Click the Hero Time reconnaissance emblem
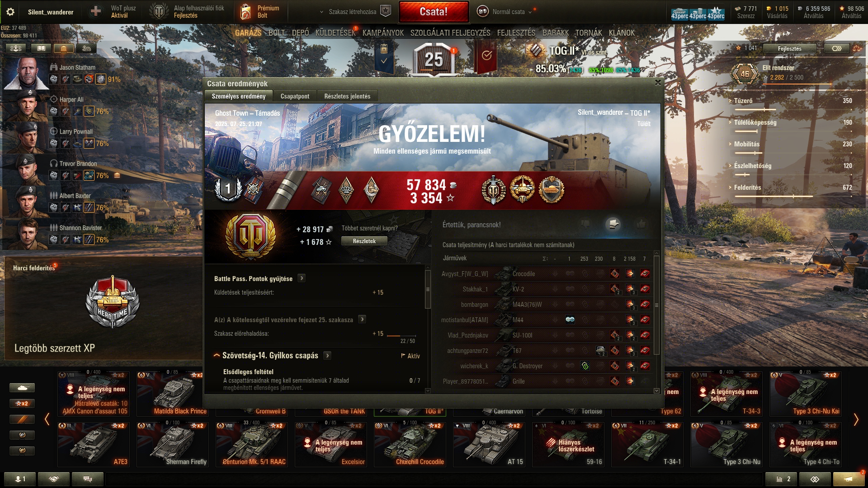 pos(113,302)
